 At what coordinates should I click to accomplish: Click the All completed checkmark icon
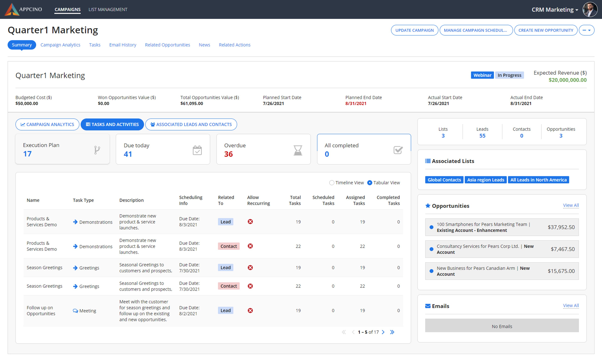pos(398,150)
